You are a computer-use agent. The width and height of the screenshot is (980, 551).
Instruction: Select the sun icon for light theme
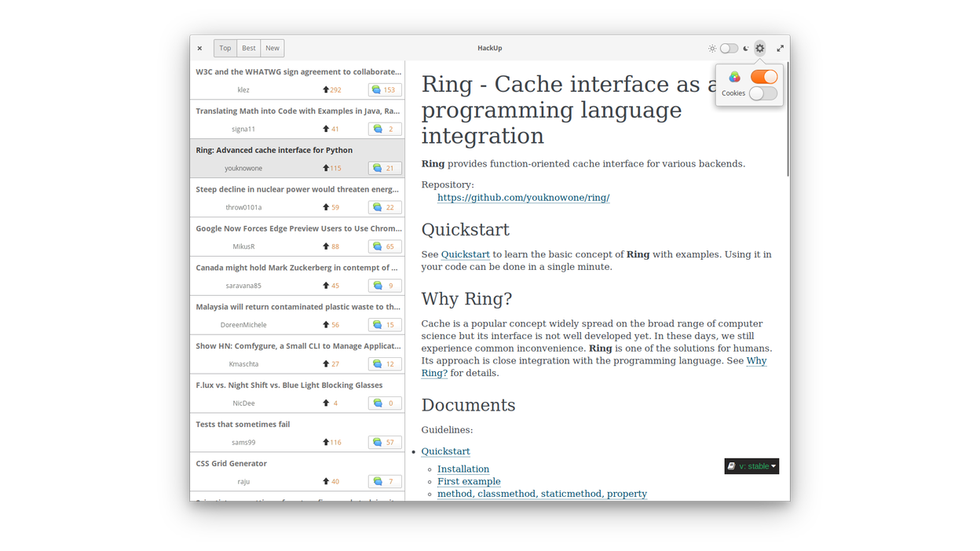711,48
